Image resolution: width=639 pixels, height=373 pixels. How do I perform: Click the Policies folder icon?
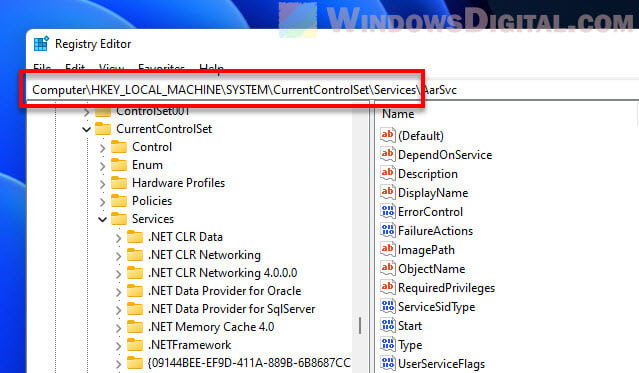point(119,201)
